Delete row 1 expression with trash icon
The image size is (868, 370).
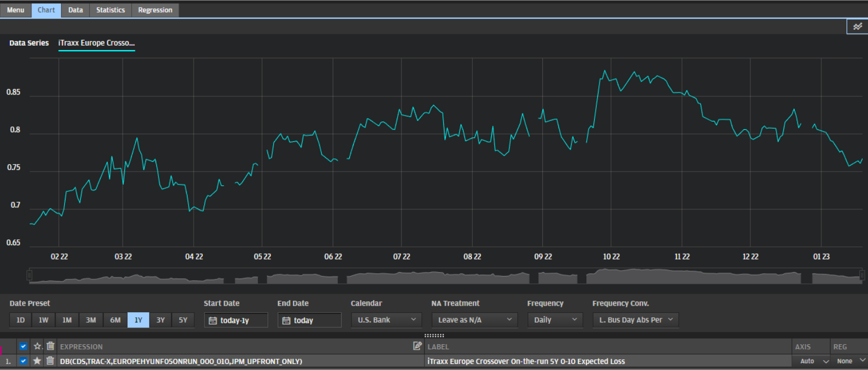click(50, 361)
